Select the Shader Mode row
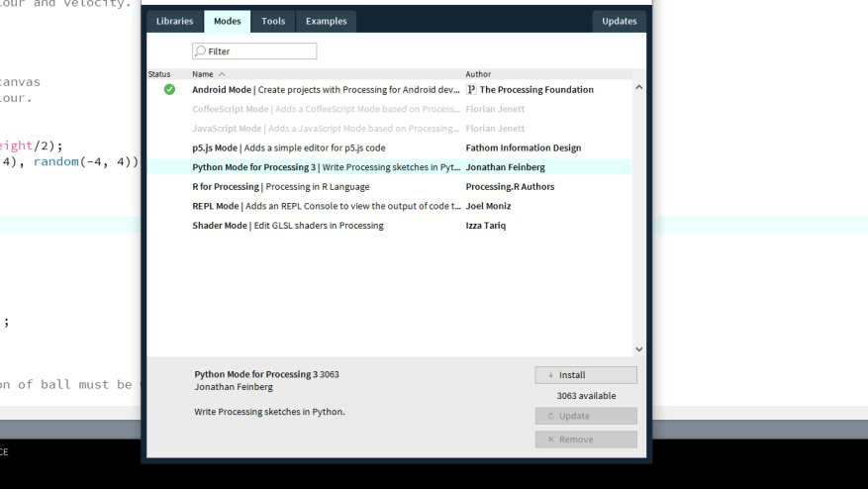The image size is (868, 489). click(389, 226)
